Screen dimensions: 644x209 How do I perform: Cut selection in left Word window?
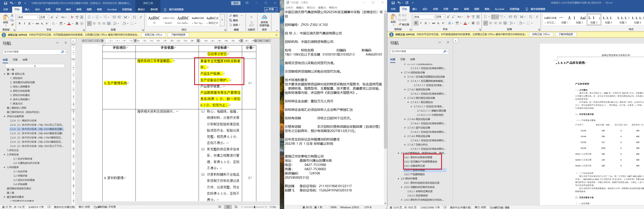[x=12, y=16]
